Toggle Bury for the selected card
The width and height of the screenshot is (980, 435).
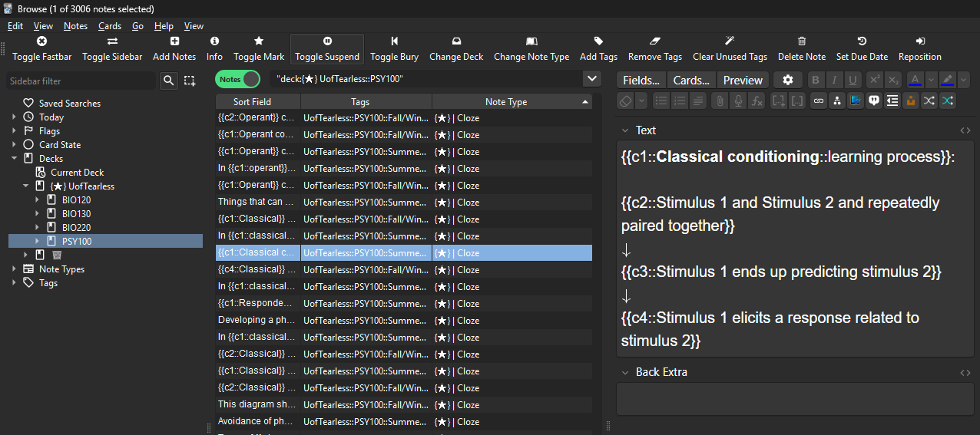(394, 49)
